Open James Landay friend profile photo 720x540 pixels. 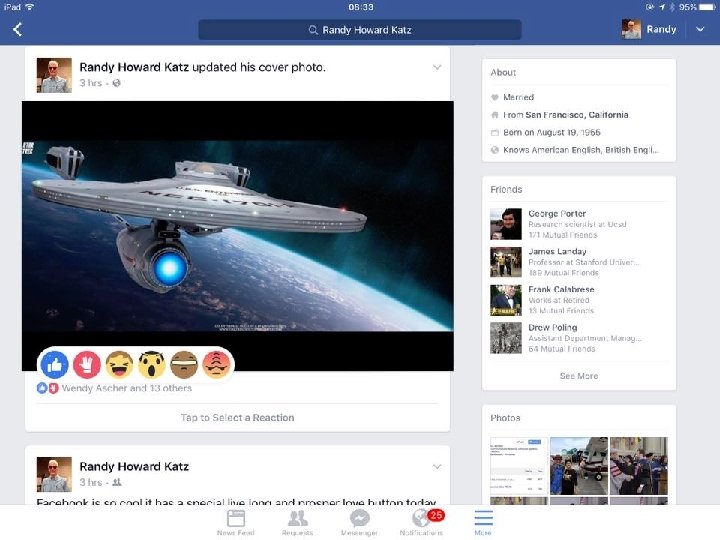click(506, 262)
